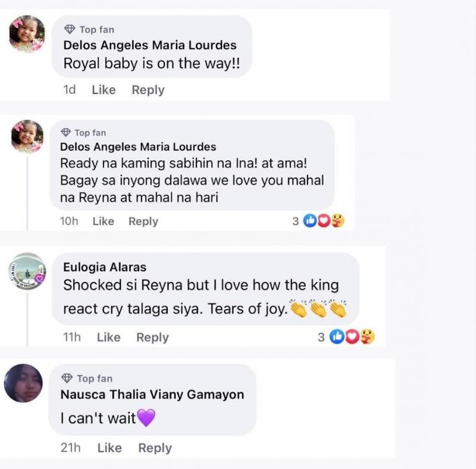Screen dimensions: 476x469
Task: Click the 21h timestamp on Nausca's comment
Action: tap(71, 448)
